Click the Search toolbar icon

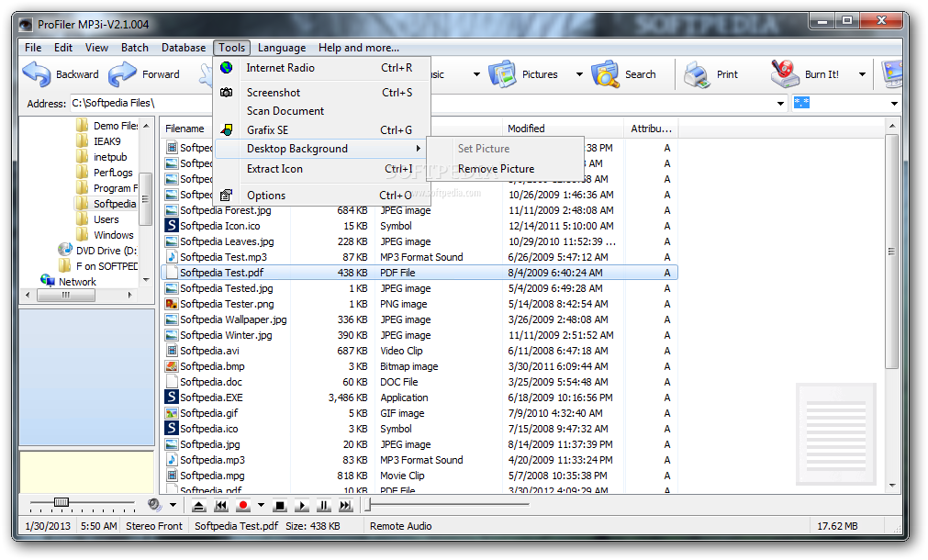[605, 74]
